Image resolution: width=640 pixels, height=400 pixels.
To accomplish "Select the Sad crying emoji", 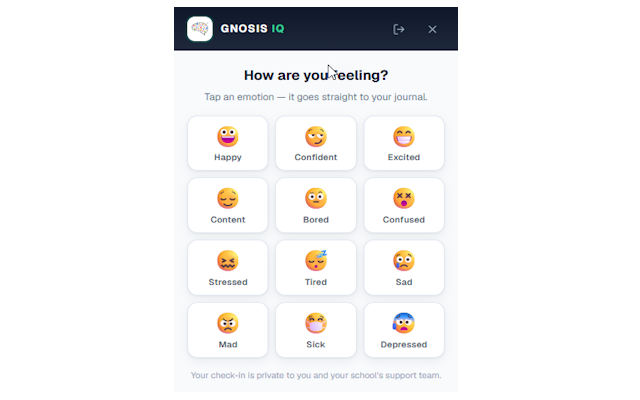I will click(404, 261).
